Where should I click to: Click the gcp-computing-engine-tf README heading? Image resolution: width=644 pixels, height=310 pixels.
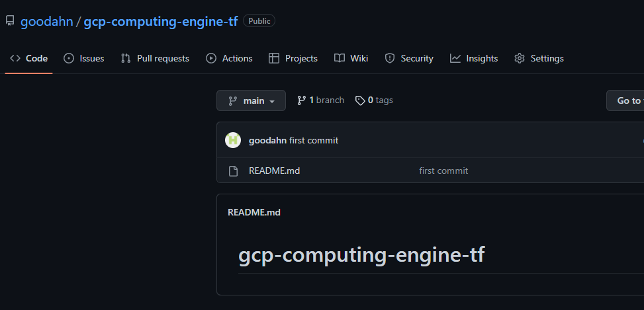tap(361, 255)
